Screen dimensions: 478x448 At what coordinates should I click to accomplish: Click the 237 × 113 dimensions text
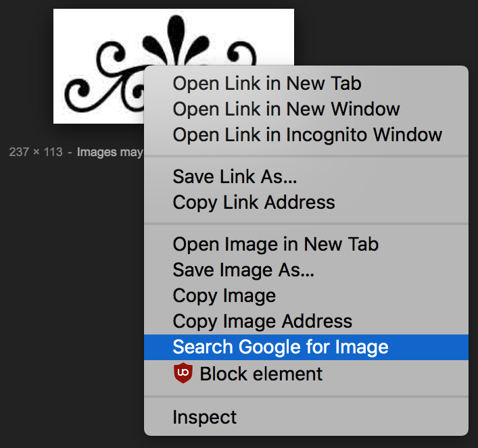click(x=36, y=152)
